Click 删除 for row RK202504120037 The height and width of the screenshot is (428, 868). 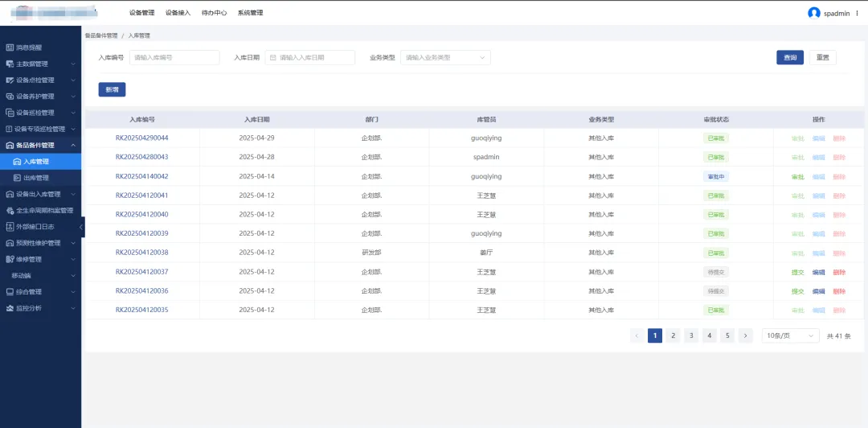click(839, 272)
